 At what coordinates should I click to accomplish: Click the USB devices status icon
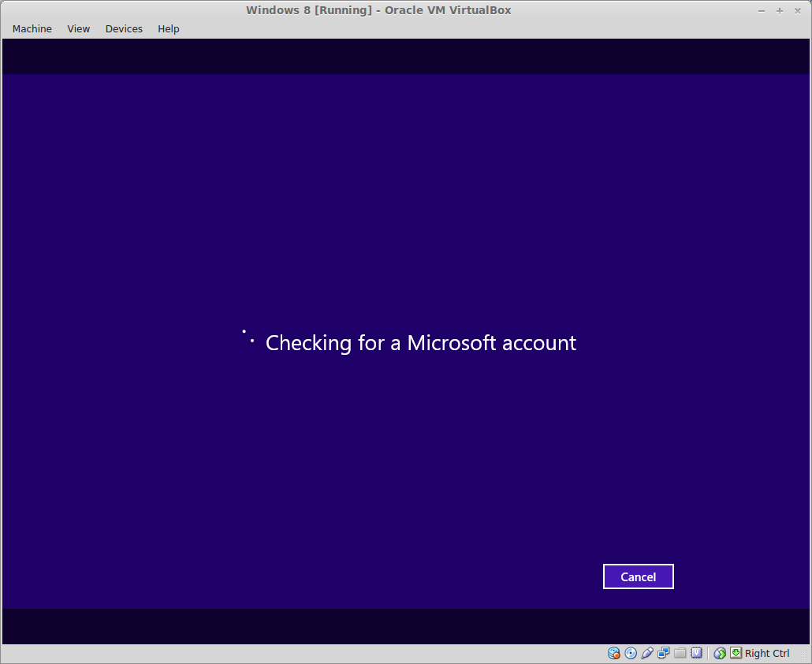[646, 653]
